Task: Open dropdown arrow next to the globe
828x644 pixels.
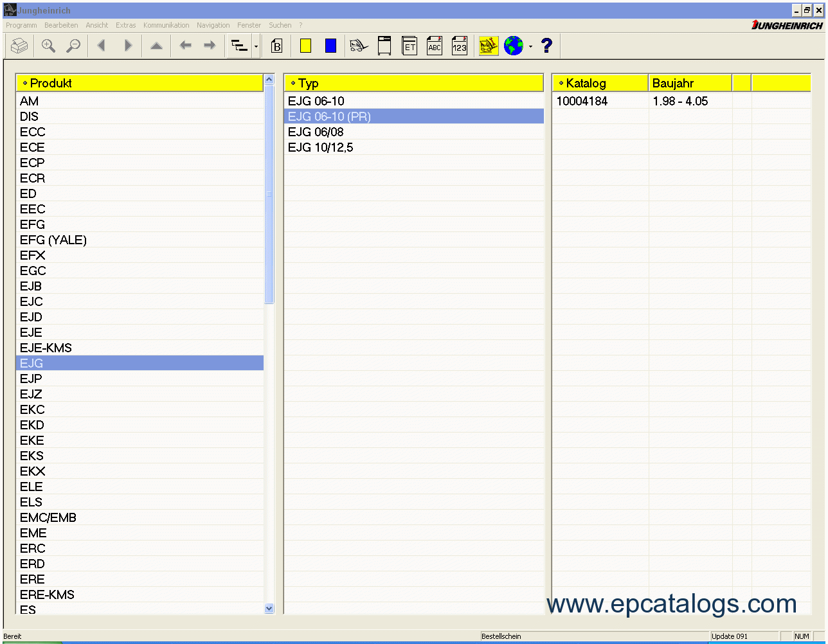Action: (x=530, y=46)
